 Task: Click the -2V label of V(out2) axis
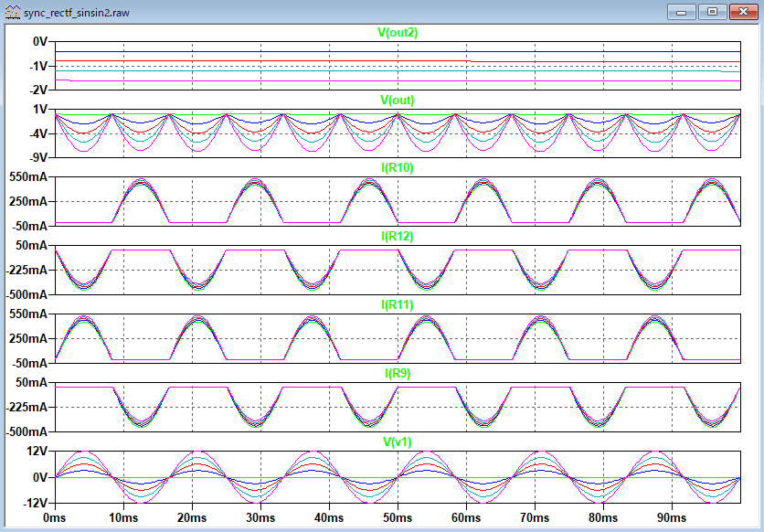coord(38,90)
